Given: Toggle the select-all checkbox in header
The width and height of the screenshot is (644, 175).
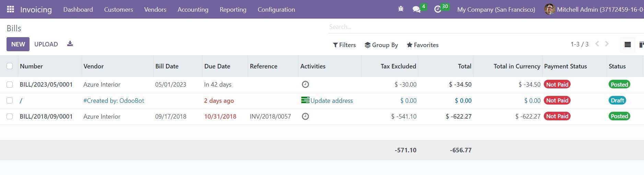Looking at the screenshot, I should pyautogui.click(x=10, y=66).
